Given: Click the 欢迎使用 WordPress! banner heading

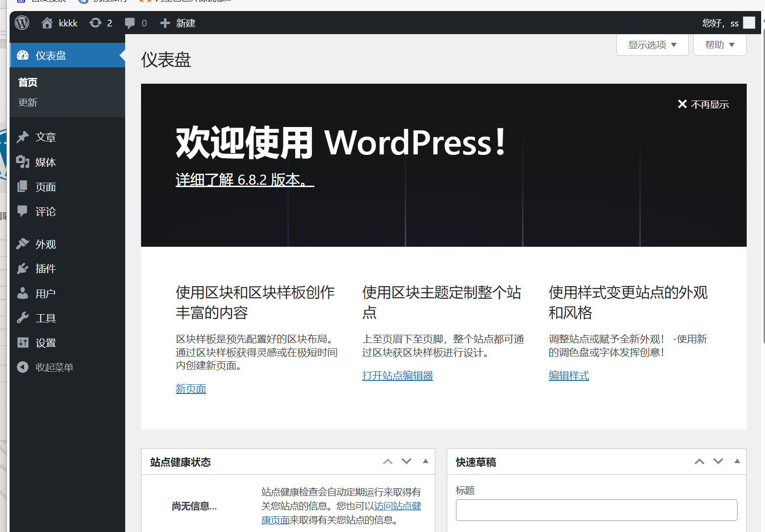Looking at the screenshot, I should click(x=341, y=143).
